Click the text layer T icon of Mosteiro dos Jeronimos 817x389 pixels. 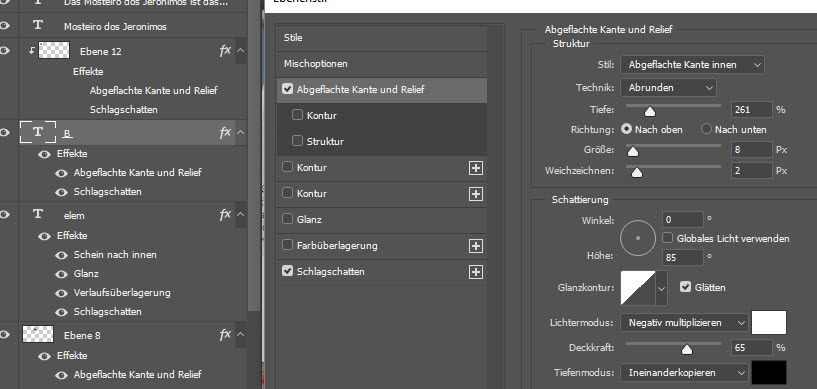38,26
